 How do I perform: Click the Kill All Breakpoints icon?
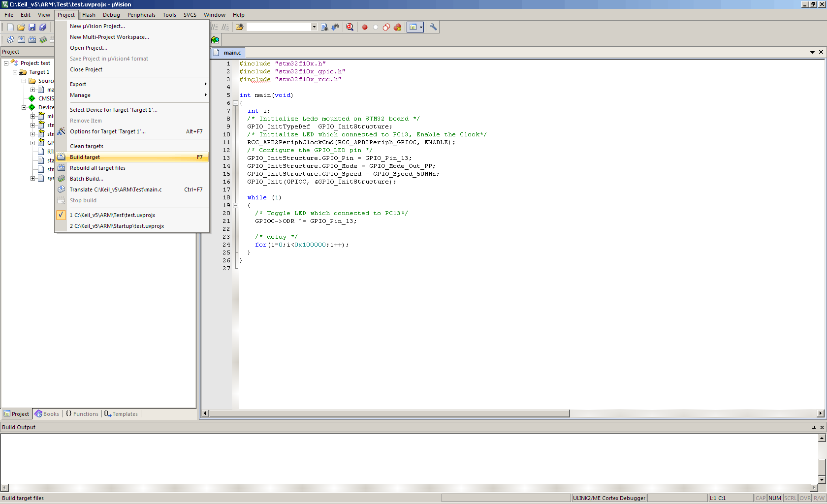tap(397, 27)
